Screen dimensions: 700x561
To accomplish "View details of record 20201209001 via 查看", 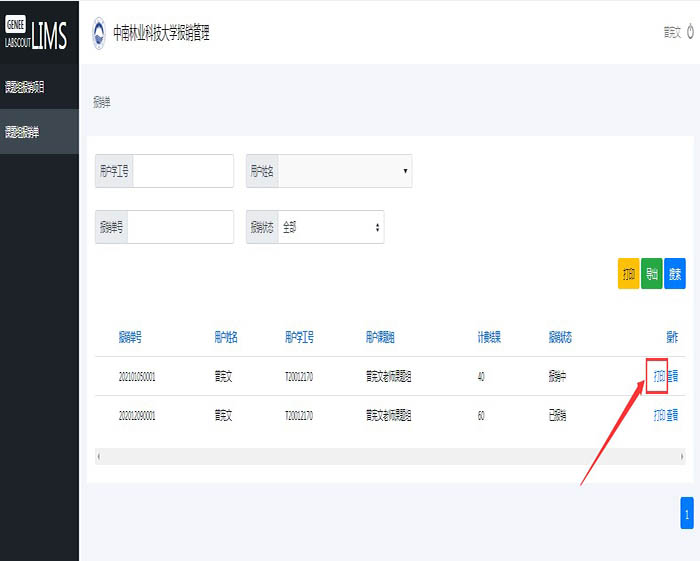I will pos(673,415).
